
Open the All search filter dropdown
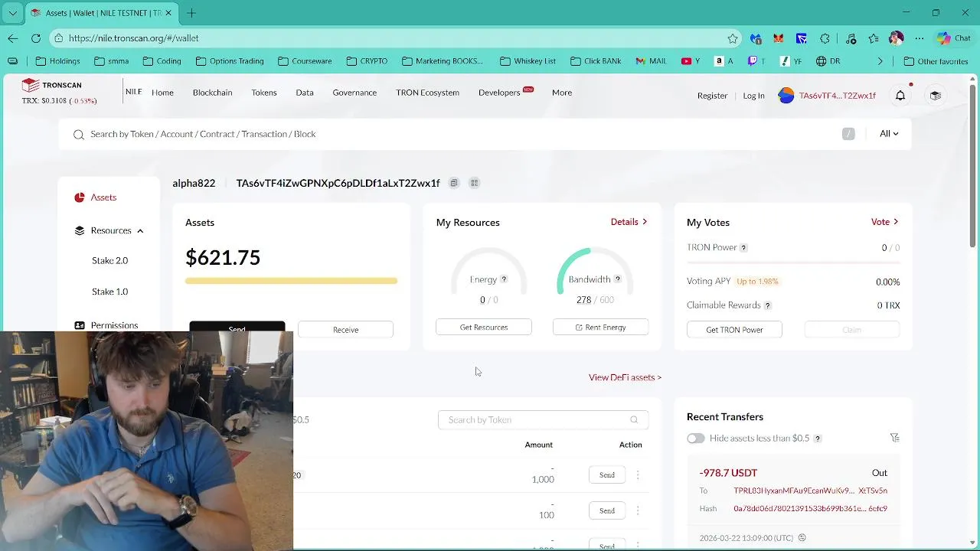[x=889, y=134]
